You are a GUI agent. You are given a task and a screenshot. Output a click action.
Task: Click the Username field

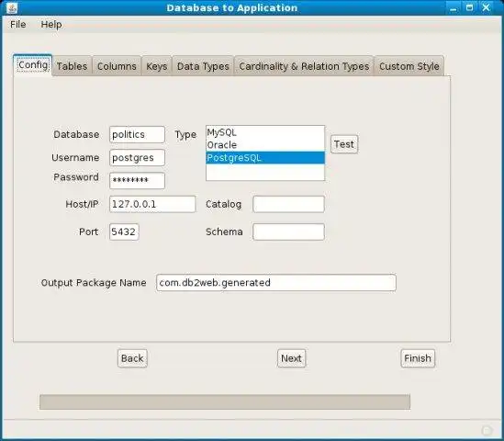(138, 158)
